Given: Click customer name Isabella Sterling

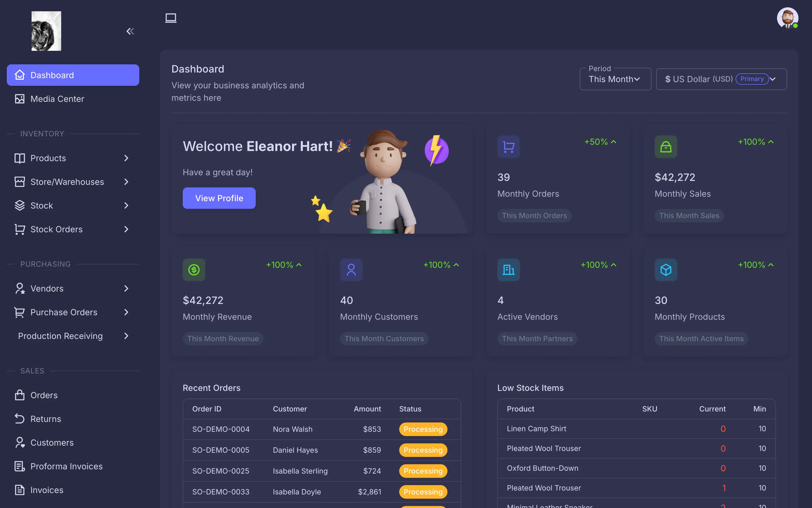Looking at the screenshot, I should pyautogui.click(x=300, y=471).
